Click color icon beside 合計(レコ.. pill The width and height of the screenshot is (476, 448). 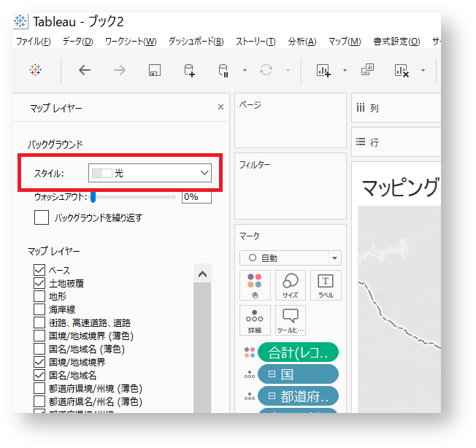point(250,352)
